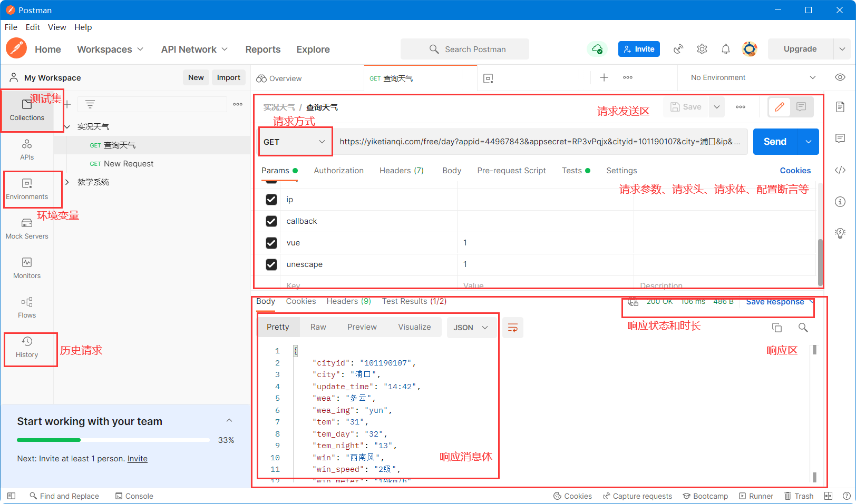Click the comment mode icon beside pencil
The image size is (856, 504).
coord(801,107)
